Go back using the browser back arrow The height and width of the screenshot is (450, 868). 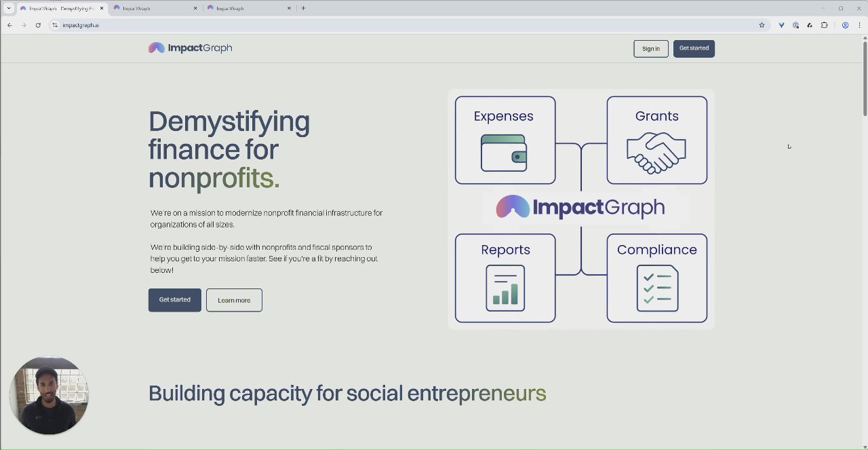[x=9, y=25]
